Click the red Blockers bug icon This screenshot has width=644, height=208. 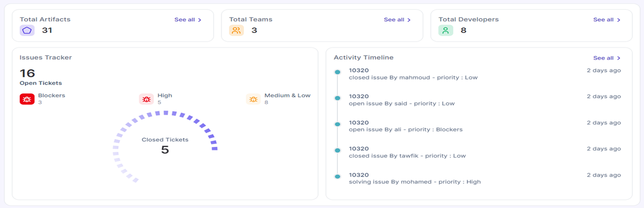(x=27, y=99)
